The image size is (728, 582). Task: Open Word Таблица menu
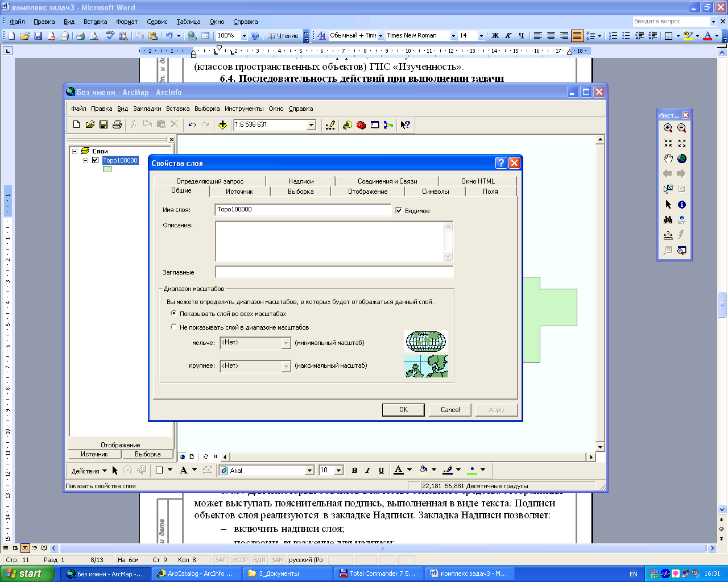click(188, 22)
